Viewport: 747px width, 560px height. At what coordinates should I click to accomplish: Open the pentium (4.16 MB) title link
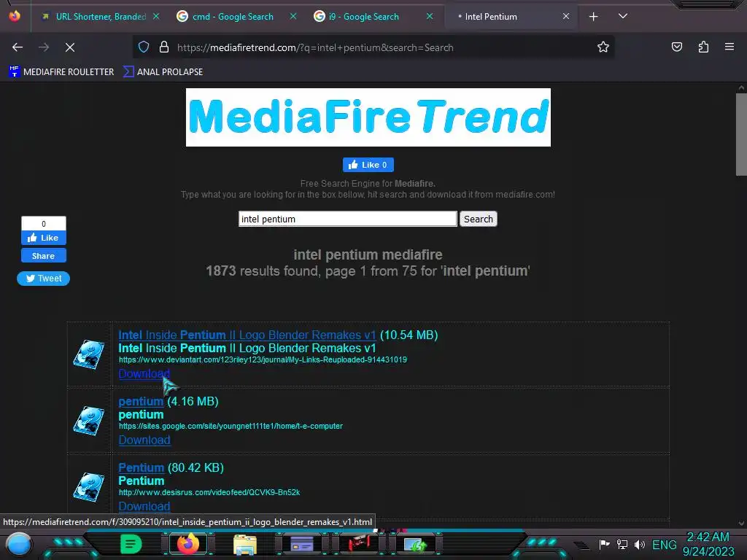click(141, 402)
